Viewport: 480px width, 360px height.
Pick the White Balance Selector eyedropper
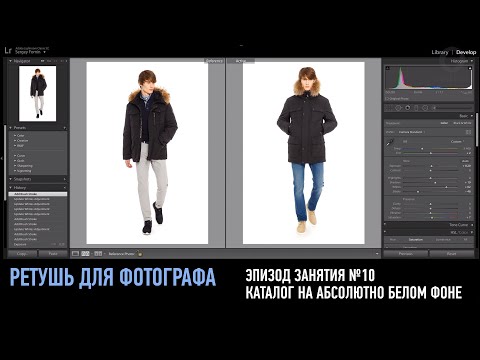pos(389,143)
